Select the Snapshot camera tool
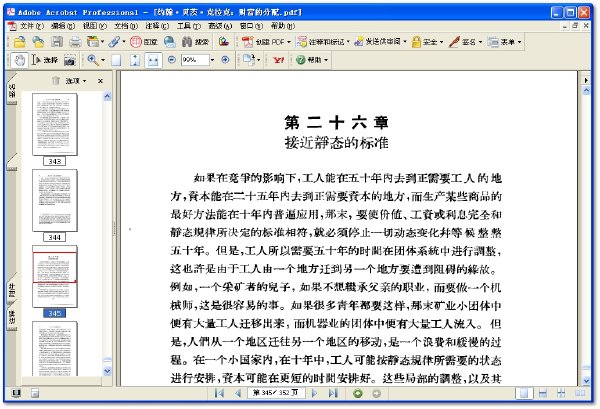The height and width of the screenshot is (409, 600). click(69, 60)
